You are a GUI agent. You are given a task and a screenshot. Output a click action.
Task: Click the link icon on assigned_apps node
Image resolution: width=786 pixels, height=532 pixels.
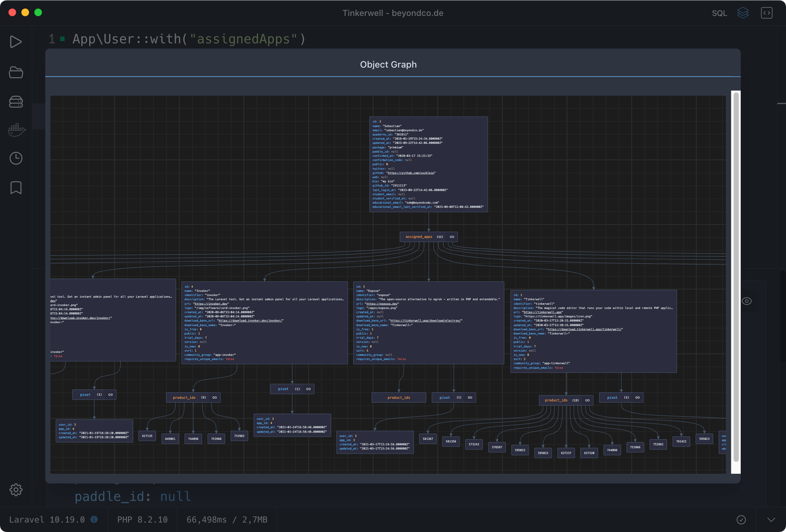click(452, 237)
